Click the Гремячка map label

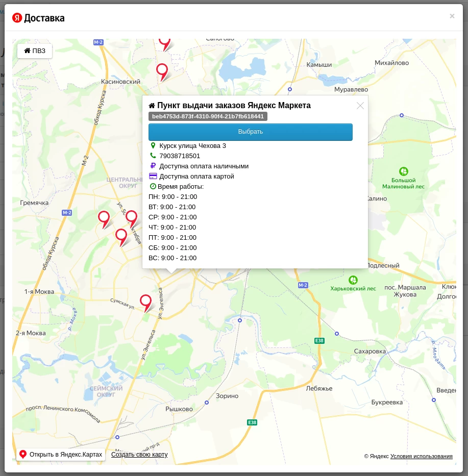click(x=34, y=203)
